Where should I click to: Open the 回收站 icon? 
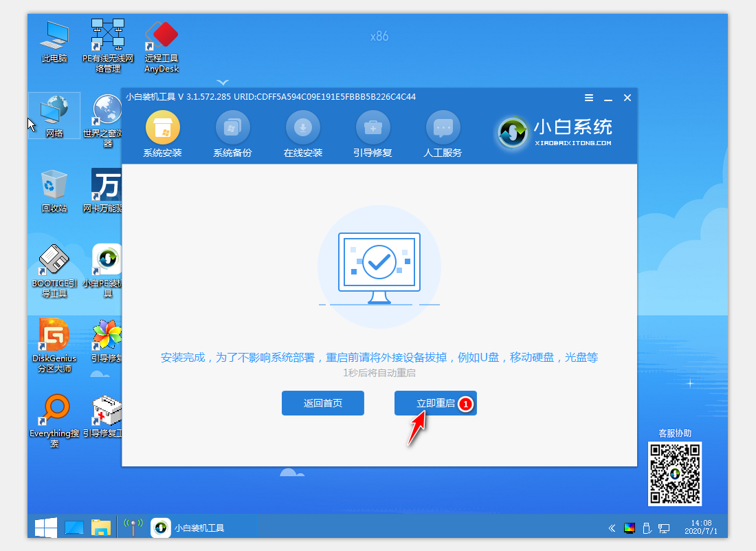54,191
